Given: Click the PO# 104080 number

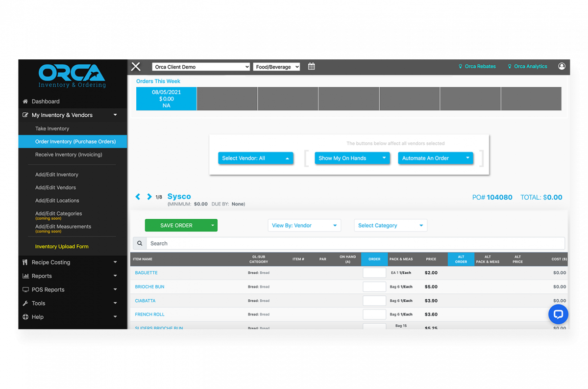Looking at the screenshot, I should 492,197.
